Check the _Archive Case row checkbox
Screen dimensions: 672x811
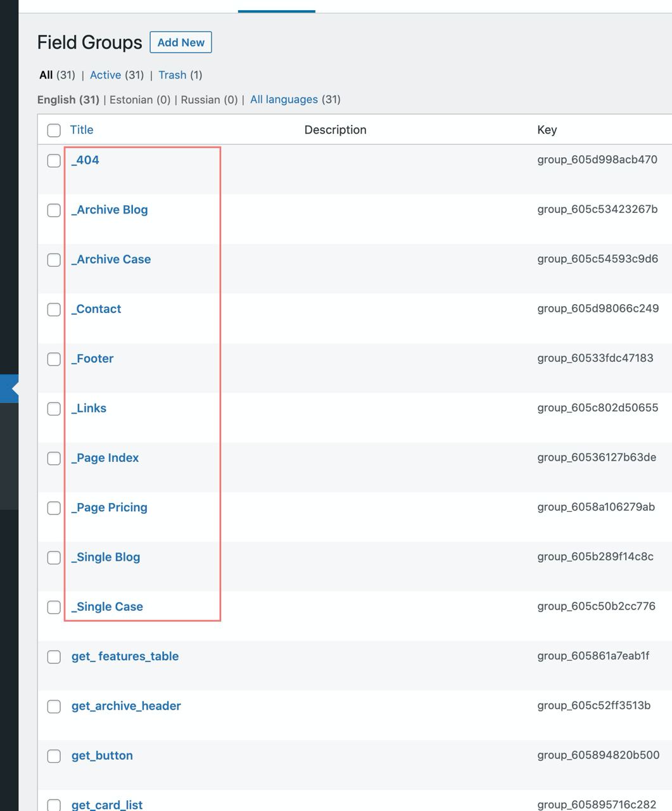pos(54,260)
